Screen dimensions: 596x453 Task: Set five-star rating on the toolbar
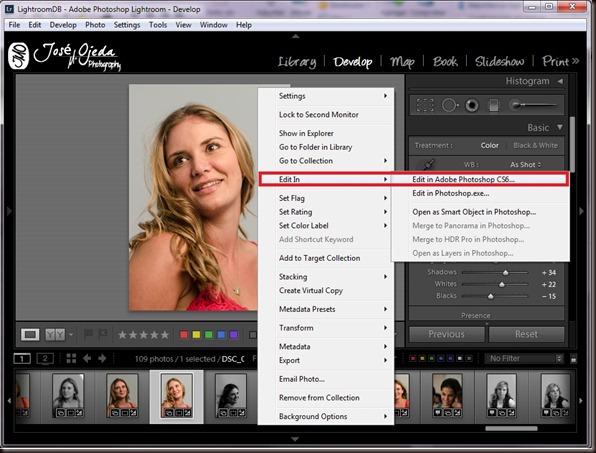point(165,335)
